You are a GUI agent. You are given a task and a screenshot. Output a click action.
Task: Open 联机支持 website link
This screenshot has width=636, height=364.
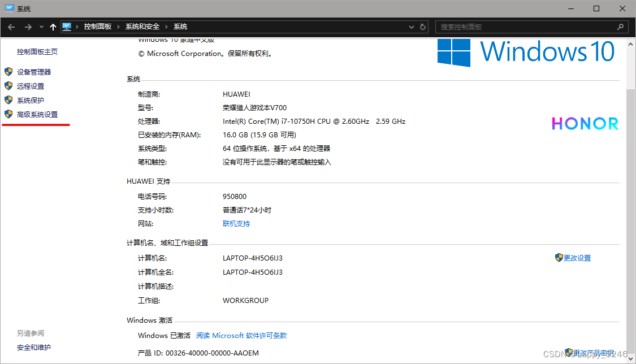point(236,224)
